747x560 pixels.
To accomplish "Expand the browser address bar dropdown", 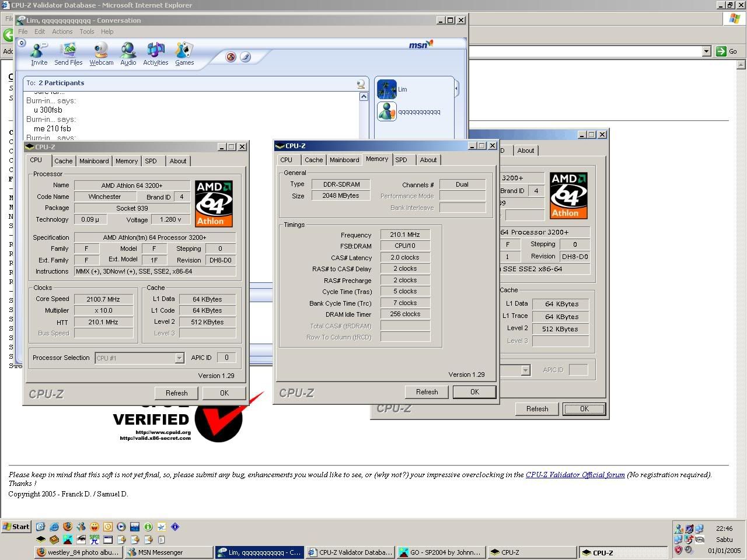I will pyautogui.click(x=707, y=51).
